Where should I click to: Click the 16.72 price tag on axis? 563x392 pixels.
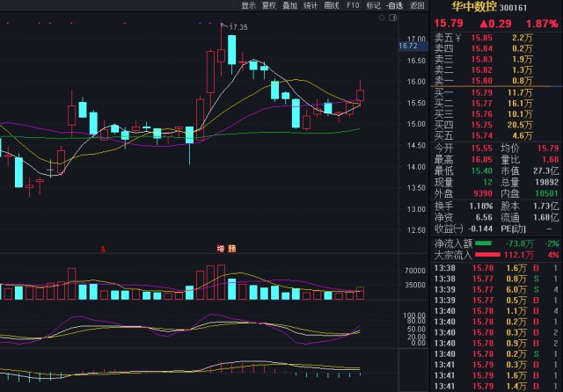point(406,46)
